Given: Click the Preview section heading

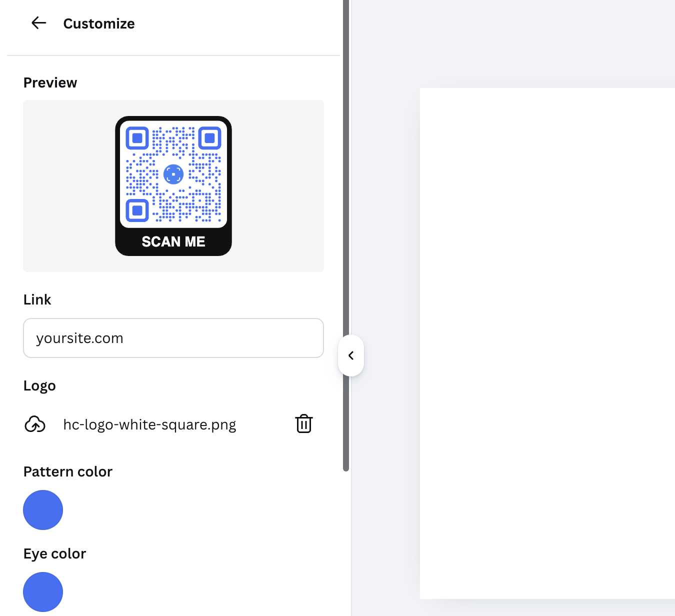Looking at the screenshot, I should pos(50,82).
